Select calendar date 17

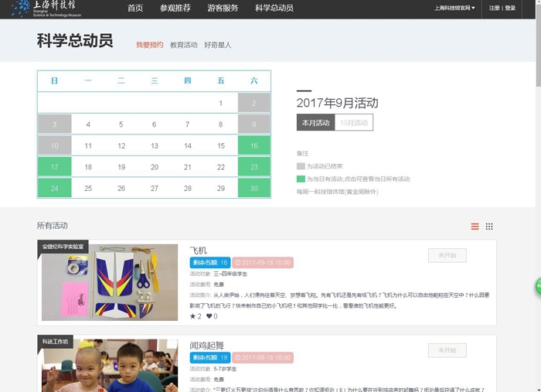point(55,167)
